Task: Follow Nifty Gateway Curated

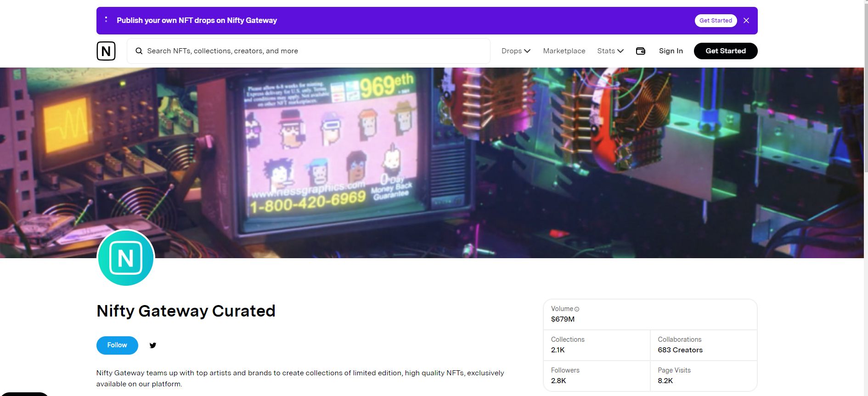Action: [117, 345]
